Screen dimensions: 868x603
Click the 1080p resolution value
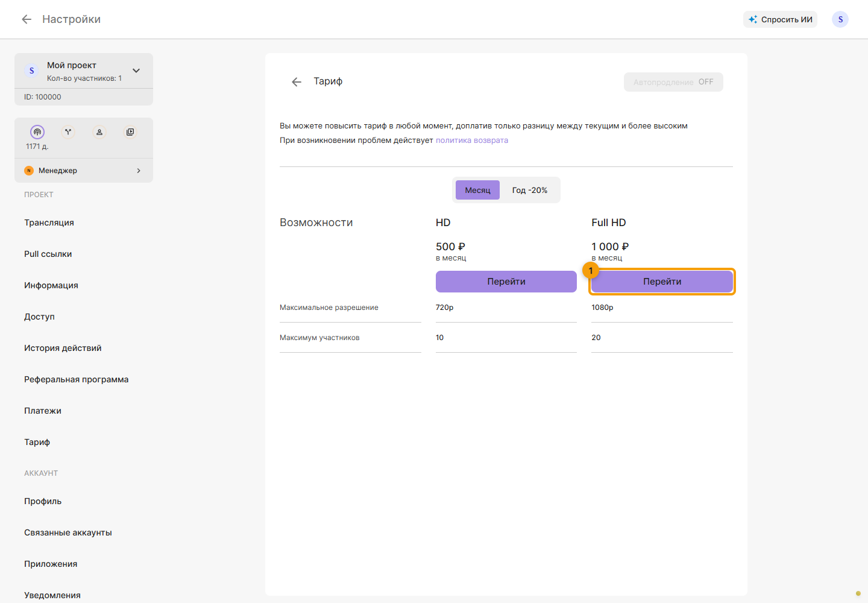(602, 308)
